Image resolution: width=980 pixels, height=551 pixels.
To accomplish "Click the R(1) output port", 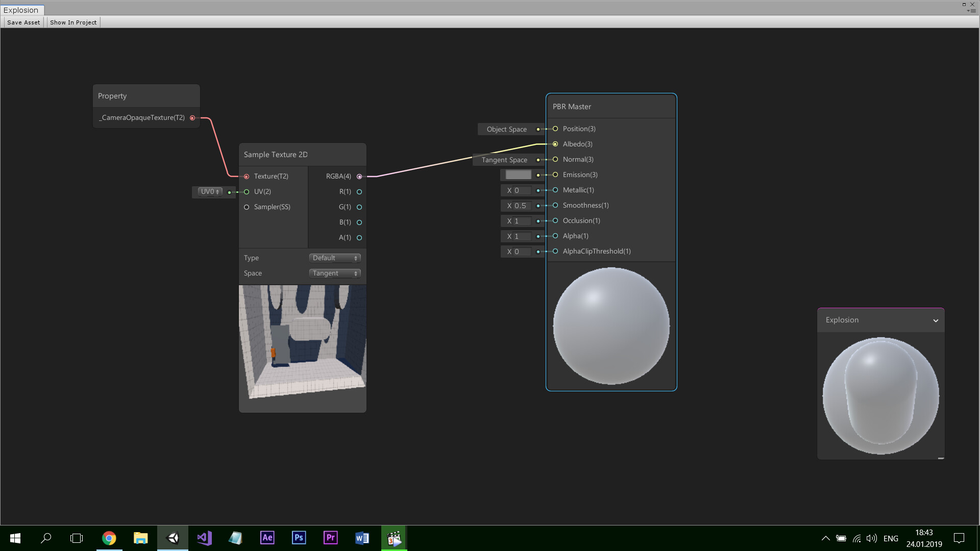I will (x=359, y=192).
